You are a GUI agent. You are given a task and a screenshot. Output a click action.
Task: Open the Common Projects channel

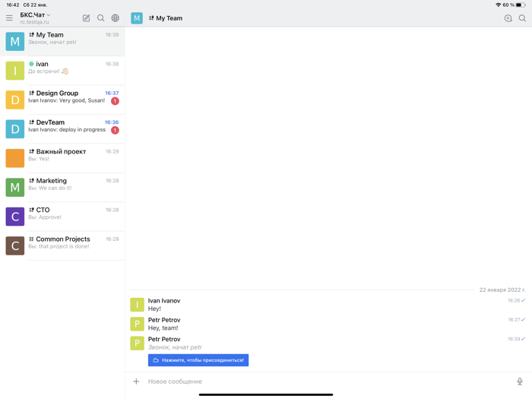point(62,245)
